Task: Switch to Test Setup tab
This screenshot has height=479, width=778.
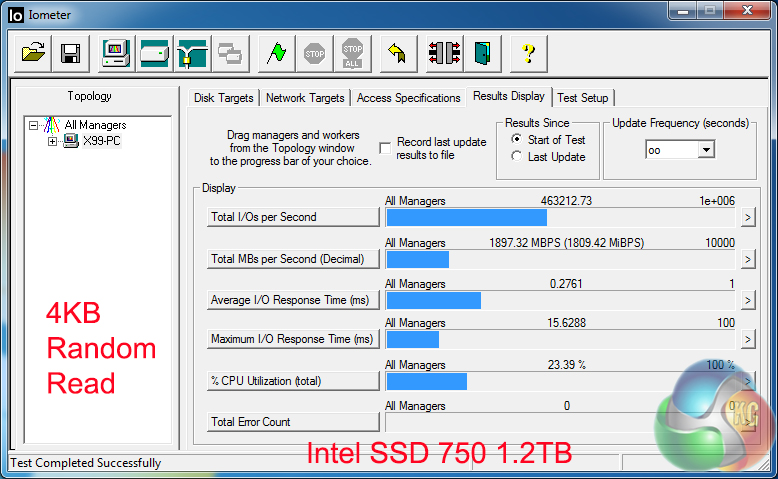Action: [x=583, y=98]
